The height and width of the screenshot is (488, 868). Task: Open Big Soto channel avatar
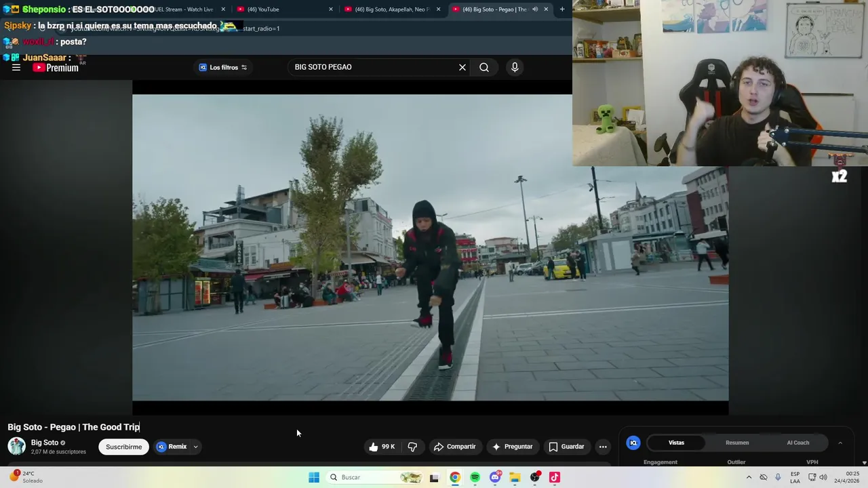point(16,446)
